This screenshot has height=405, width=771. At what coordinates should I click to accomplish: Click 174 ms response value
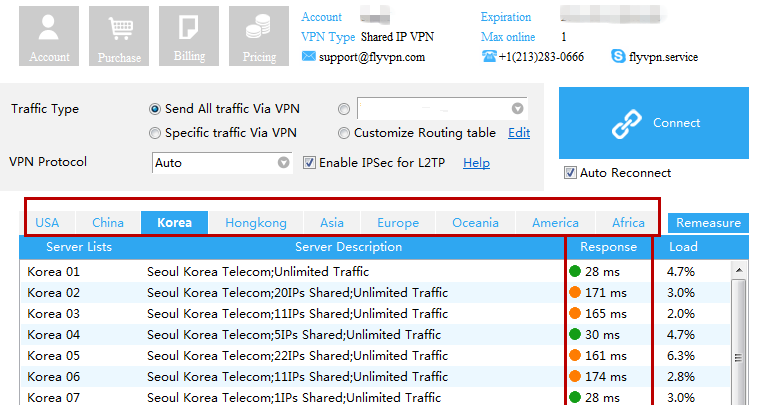(606, 377)
